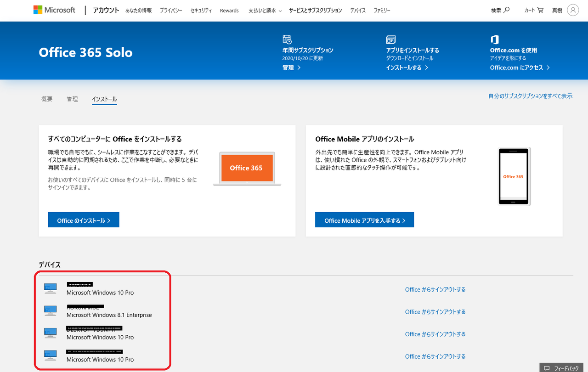Open the shopping cart icon
The width and height of the screenshot is (588, 372).
point(540,10)
